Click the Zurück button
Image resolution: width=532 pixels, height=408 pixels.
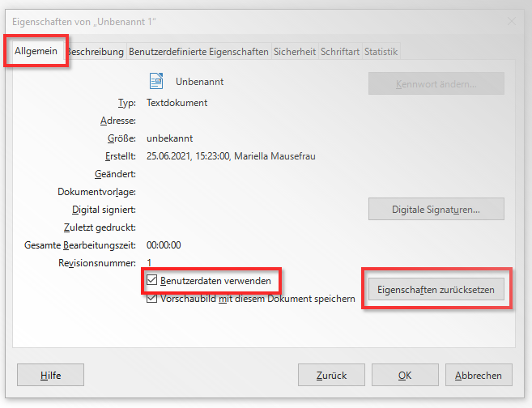point(331,375)
